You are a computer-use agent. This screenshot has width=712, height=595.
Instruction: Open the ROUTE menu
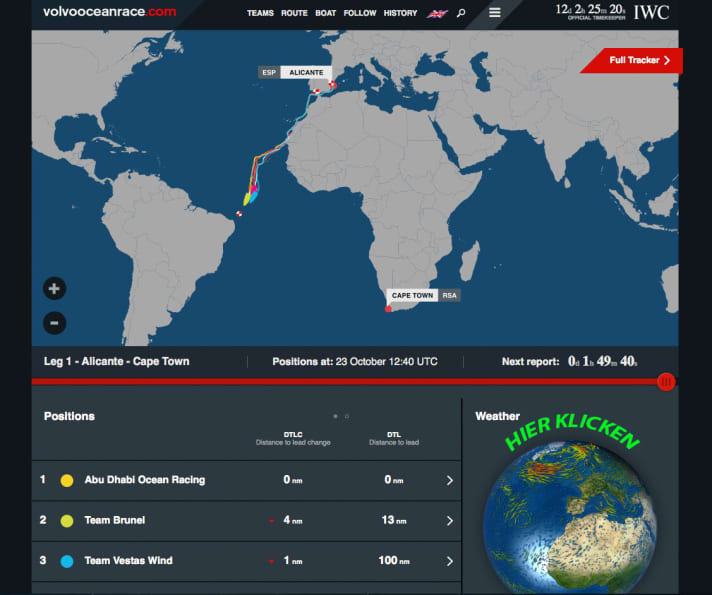[x=294, y=13]
